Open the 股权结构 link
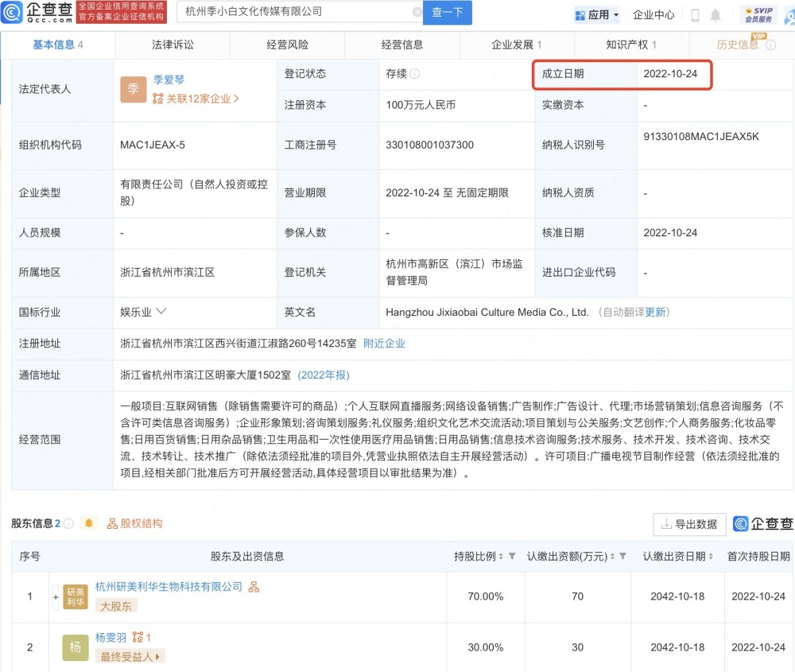The width and height of the screenshot is (795, 672). [135, 523]
